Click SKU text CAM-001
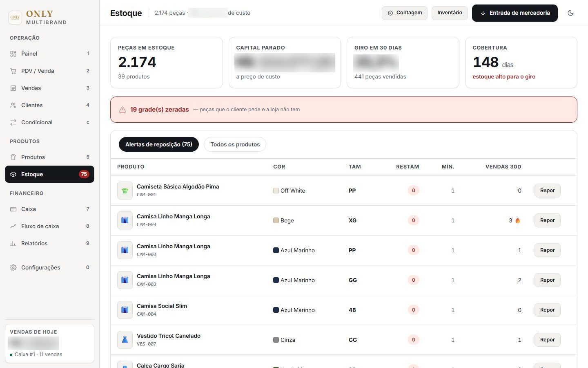This screenshot has width=588, height=368. [147, 195]
